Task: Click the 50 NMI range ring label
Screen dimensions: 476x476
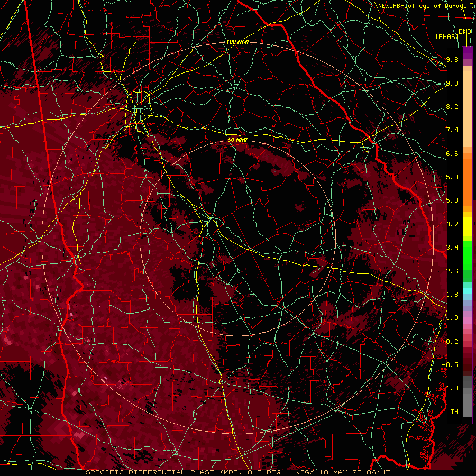Action: click(x=237, y=140)
